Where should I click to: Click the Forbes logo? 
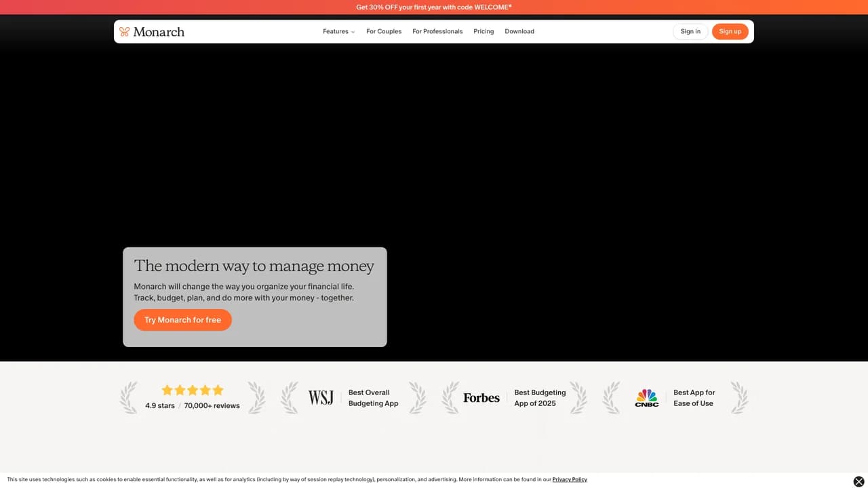click(481, 398)
